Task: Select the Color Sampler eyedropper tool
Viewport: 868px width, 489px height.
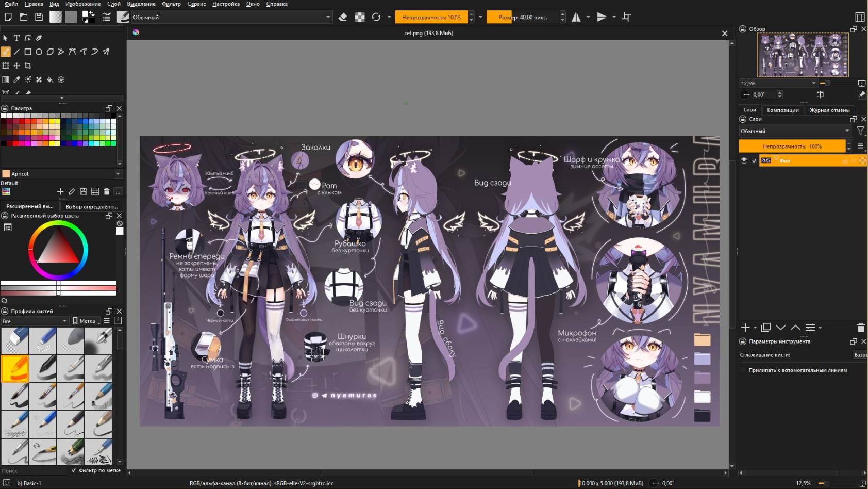Action: pos(16,79)
